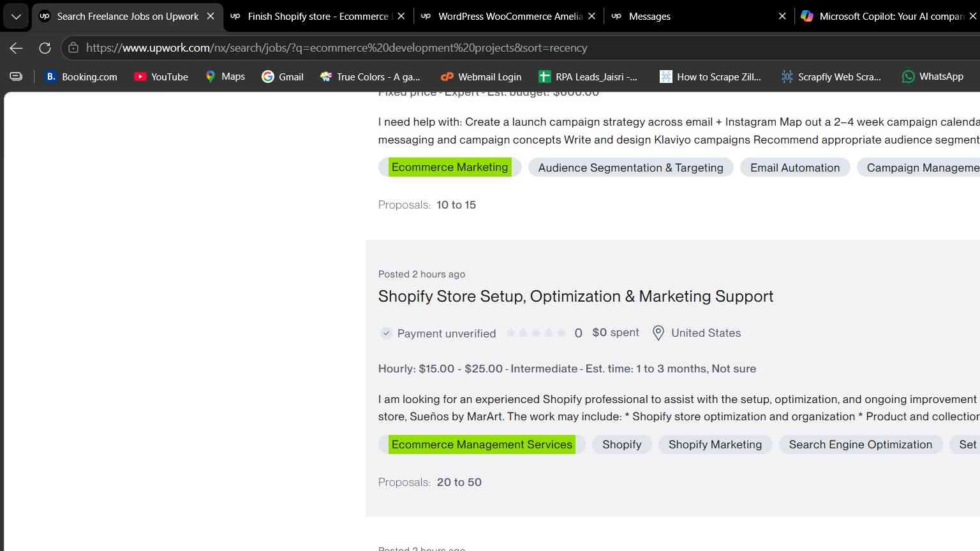
Task: Click the site lock icon in address bar
Action: [x=73, y=48]
